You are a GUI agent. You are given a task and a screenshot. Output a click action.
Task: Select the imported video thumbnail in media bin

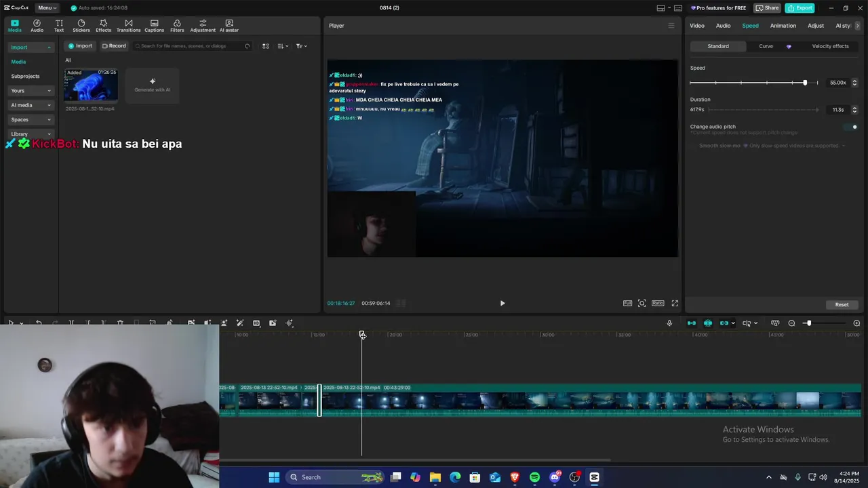pyautogui.click(x=91, y=85)
